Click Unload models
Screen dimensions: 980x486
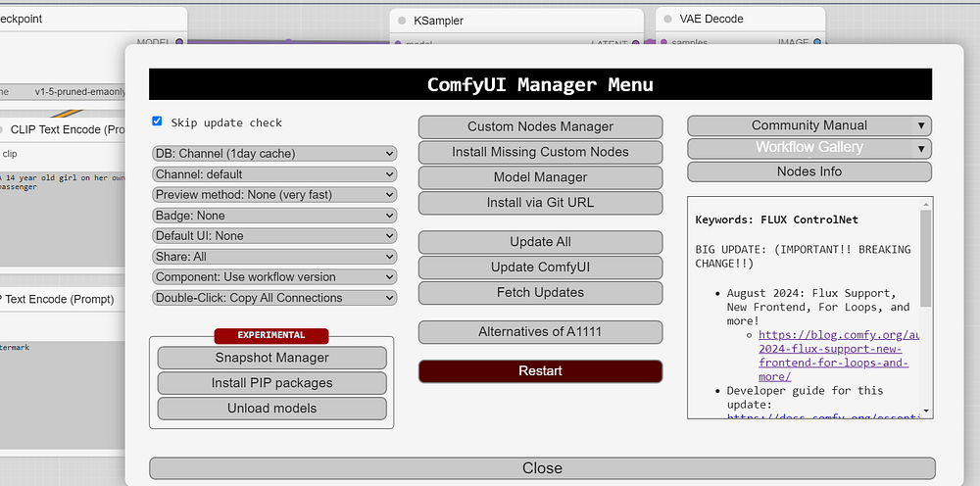click(x=271, y=409)
